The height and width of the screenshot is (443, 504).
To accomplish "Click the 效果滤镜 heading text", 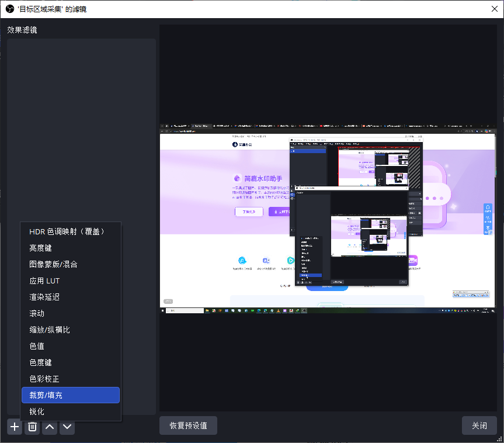I will point(22,30).
